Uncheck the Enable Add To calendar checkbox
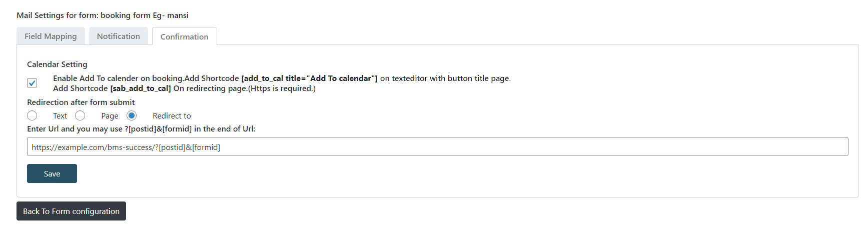868x236 pixels. coord(32,83)
